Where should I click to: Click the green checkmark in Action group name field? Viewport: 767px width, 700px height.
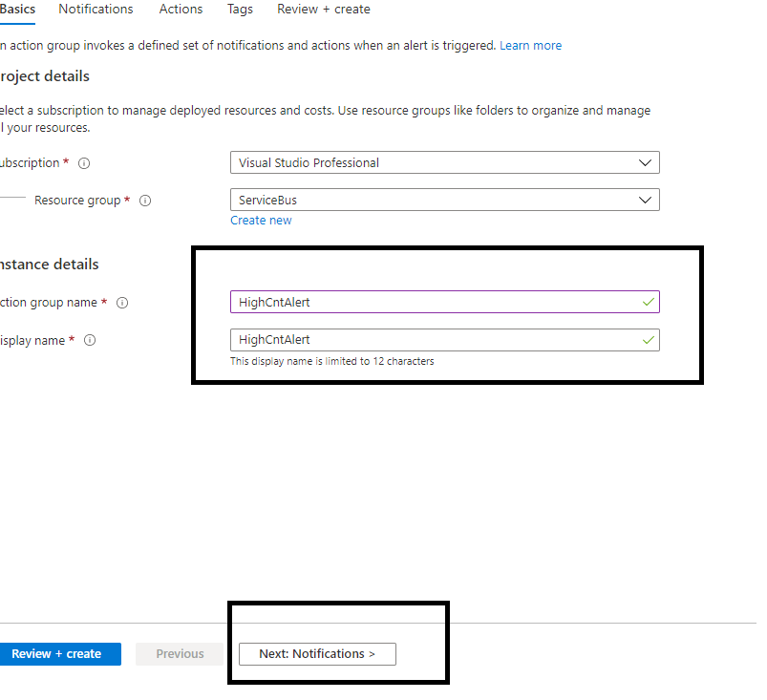pos(649,302)
